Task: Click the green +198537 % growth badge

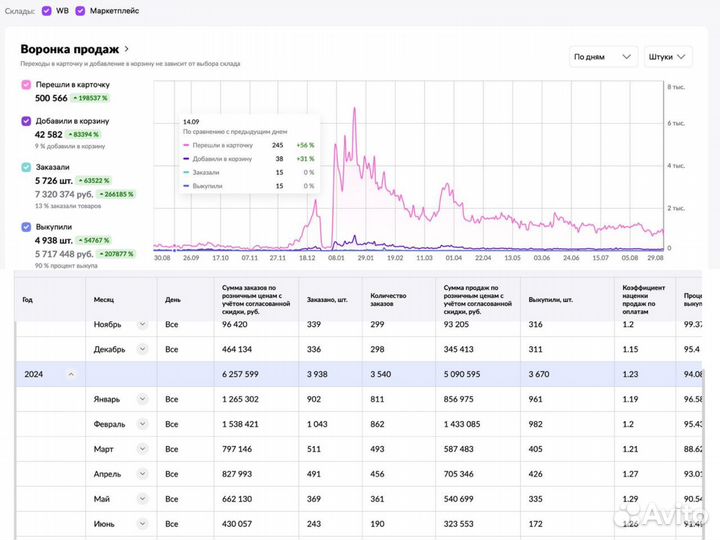Action: click(89, 98)
